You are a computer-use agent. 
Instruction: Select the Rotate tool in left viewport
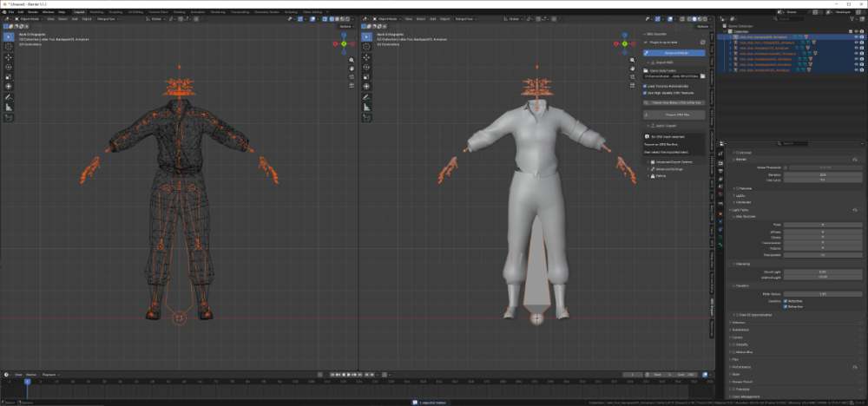(9, 67)
